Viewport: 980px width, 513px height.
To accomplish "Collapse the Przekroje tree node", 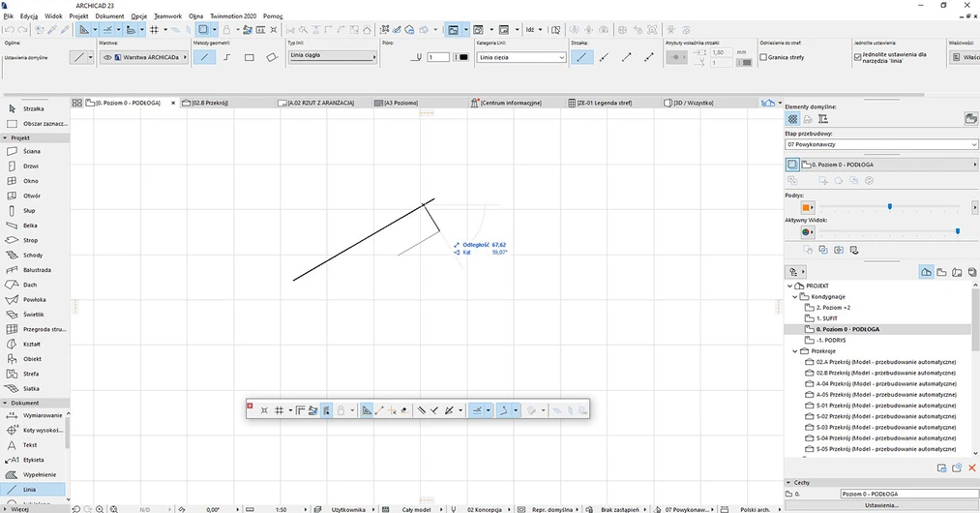I will point(795,351).
